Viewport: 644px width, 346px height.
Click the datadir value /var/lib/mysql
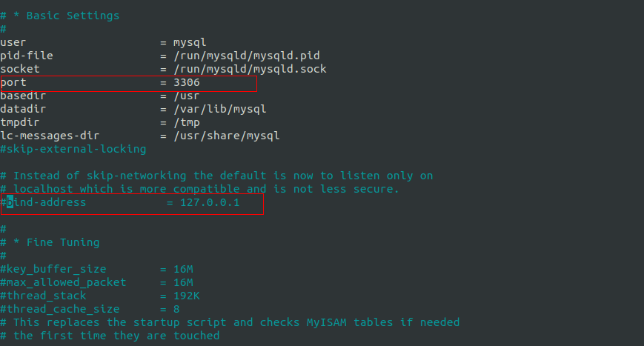(220, 109)
